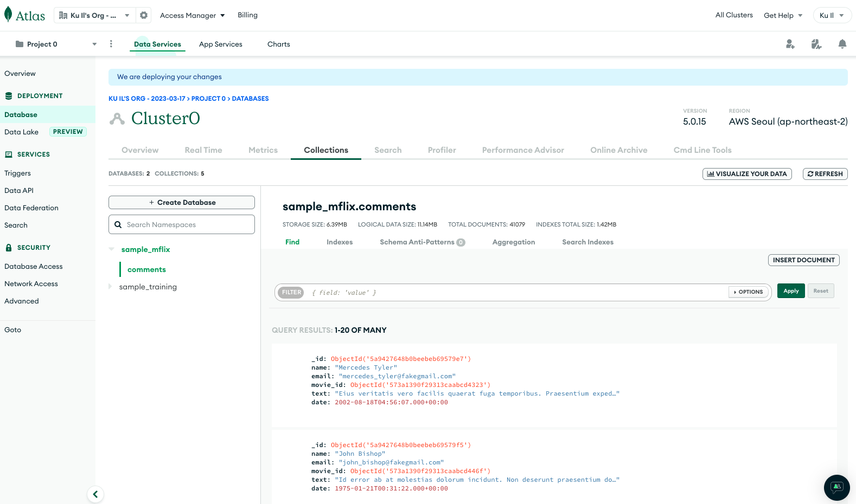856x504 pixels.
Task: Open the organization selector dropdown
Action: click(95, 15)
